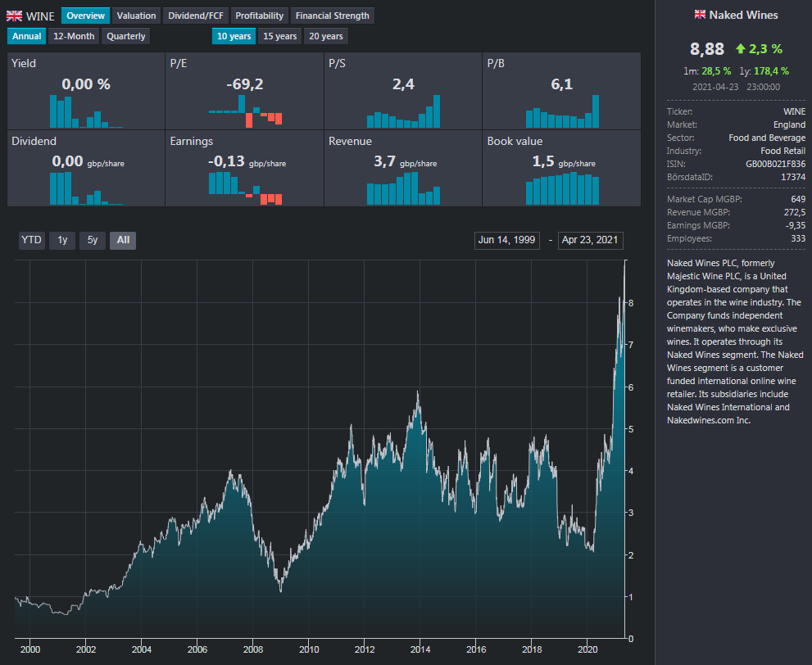Click the ISIN GB00B021F836
This screenshot has width=812, height=665.
click(x=775, y=164)
